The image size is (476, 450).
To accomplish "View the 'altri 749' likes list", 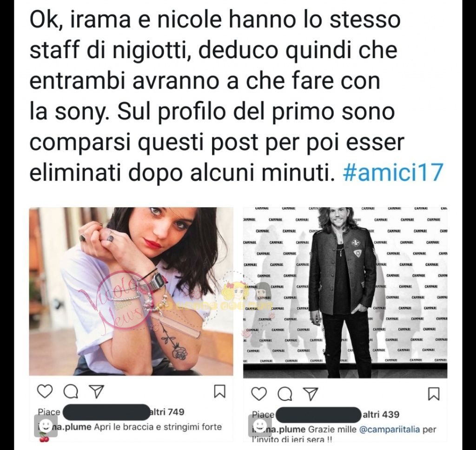I will (x=167, y=412).
